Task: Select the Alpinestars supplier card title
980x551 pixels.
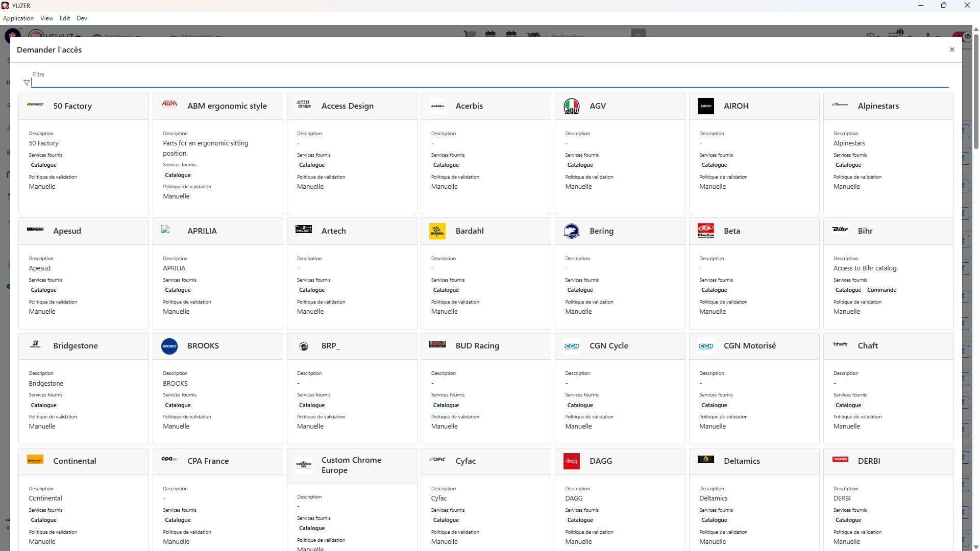Action: (x=878, y=106)
